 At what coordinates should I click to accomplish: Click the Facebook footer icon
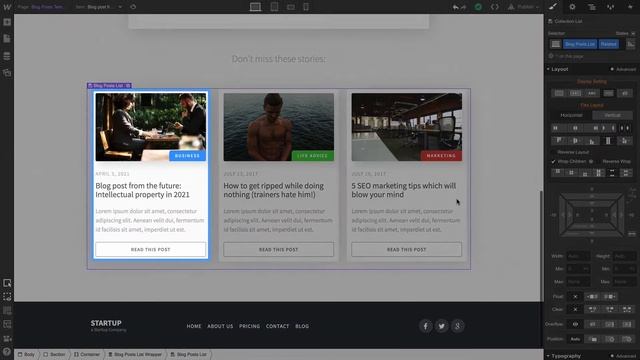tap(425, 326)
